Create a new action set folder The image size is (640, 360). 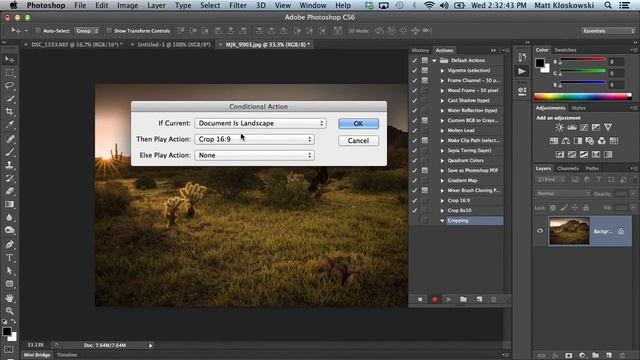pos(463,300)
